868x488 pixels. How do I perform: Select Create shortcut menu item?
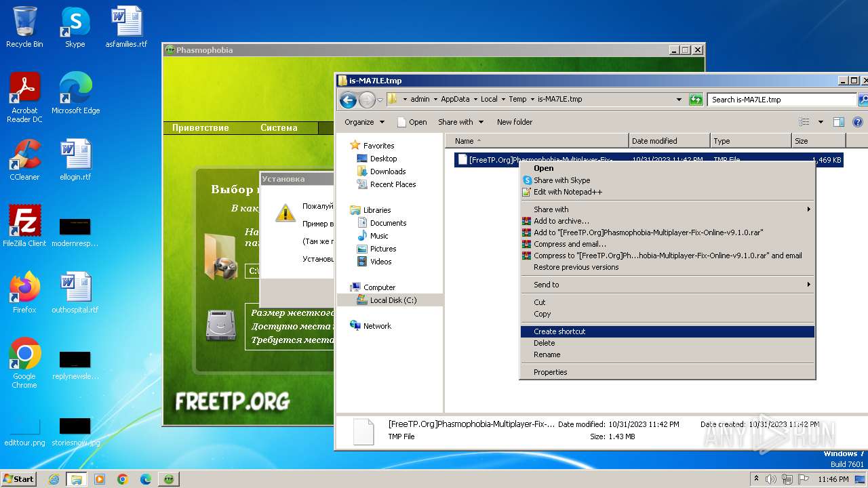coord(667,331)
